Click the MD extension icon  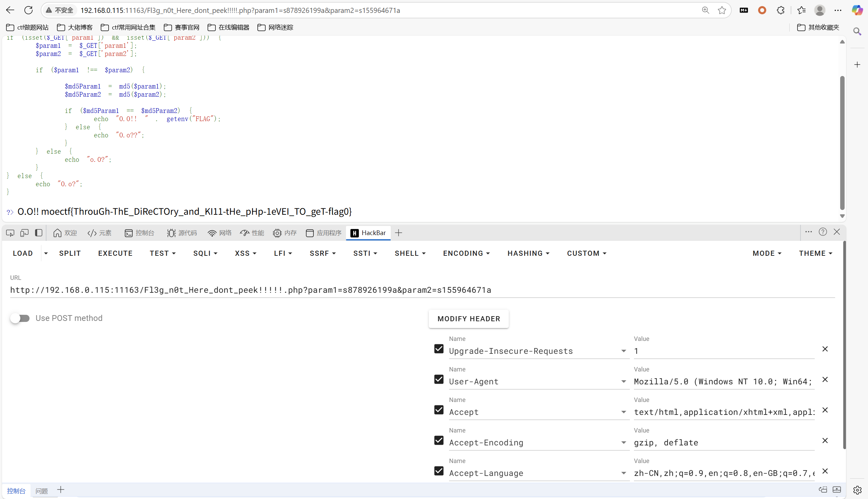744,10
